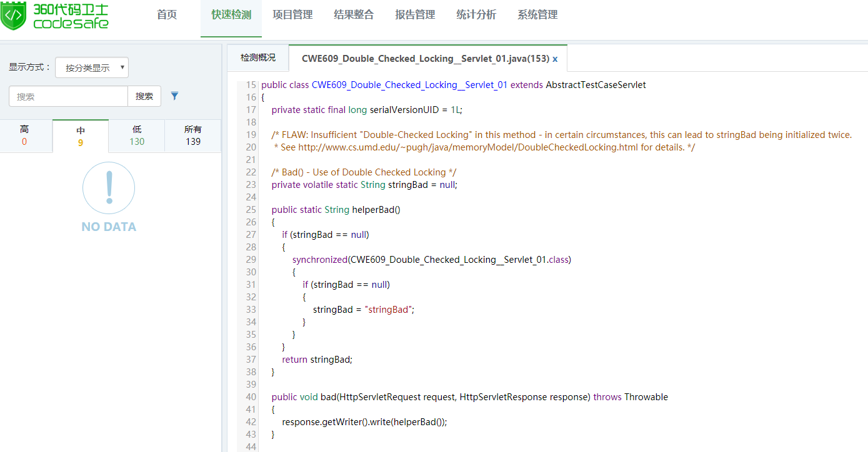The image size is (868, 452).
Task: Click line number 31 in gutter
Action: click(251, 285)
